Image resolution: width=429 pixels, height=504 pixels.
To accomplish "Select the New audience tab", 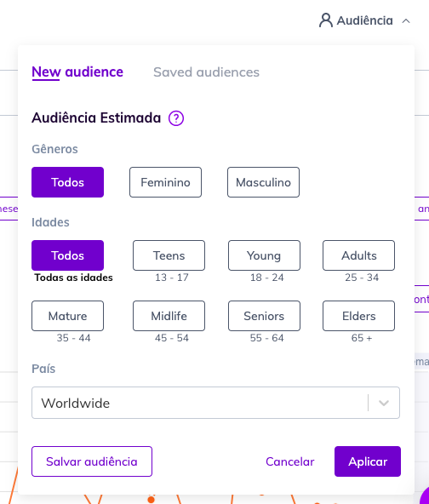I will point(77,72).
